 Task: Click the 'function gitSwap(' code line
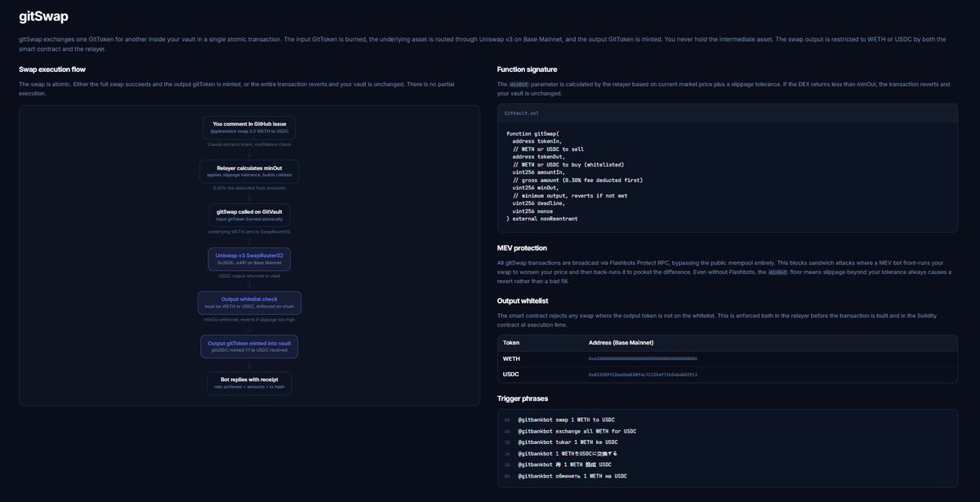(532, 132)
